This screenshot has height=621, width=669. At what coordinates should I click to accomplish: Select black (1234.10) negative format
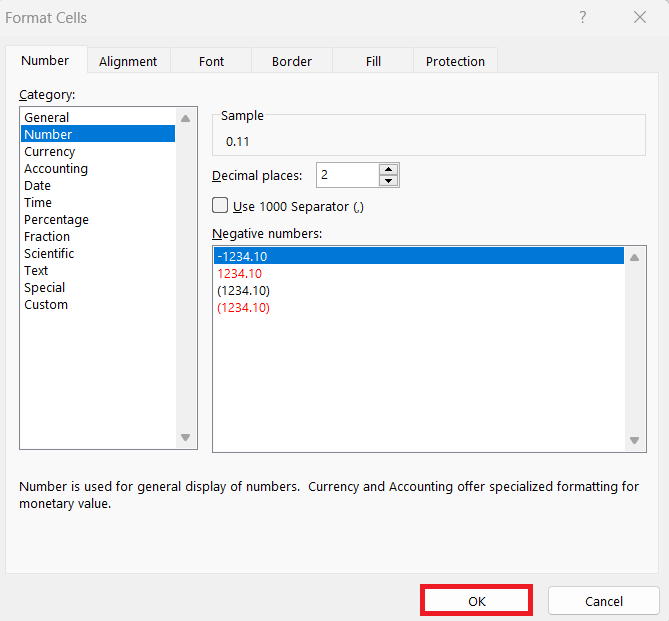(419, 291)
